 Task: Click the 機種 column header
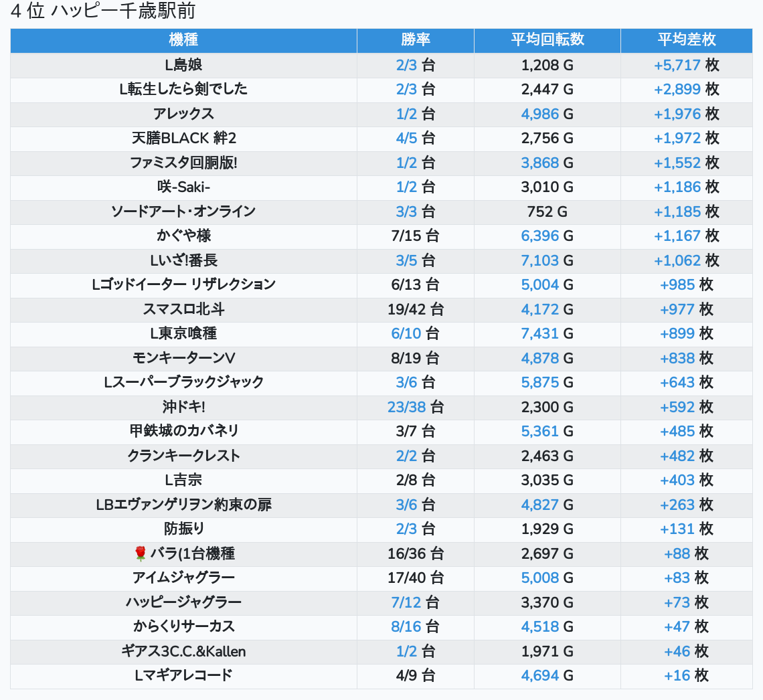click(x=183, y=40)
